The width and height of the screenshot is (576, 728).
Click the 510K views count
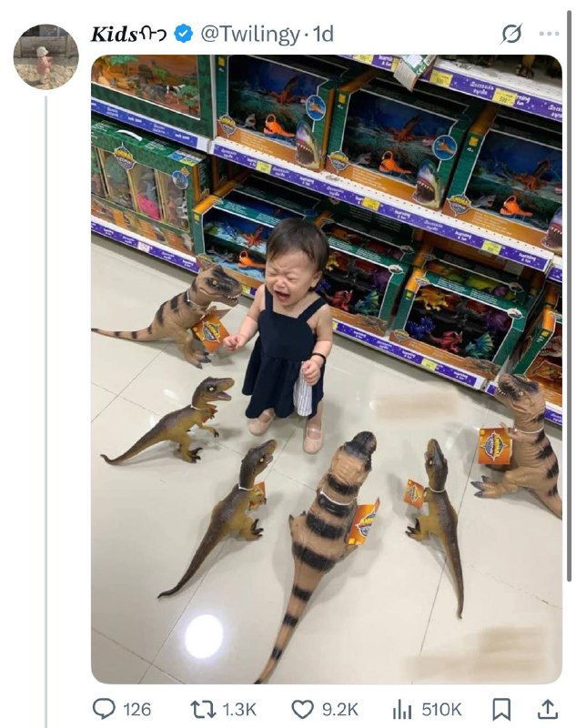(x=441, y=710)
